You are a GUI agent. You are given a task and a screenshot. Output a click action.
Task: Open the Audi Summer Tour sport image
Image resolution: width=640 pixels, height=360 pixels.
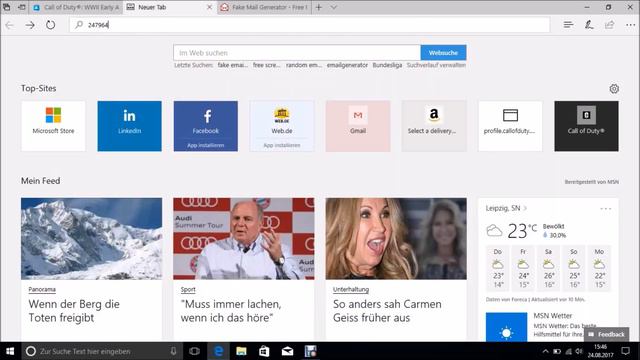point(244,239)
